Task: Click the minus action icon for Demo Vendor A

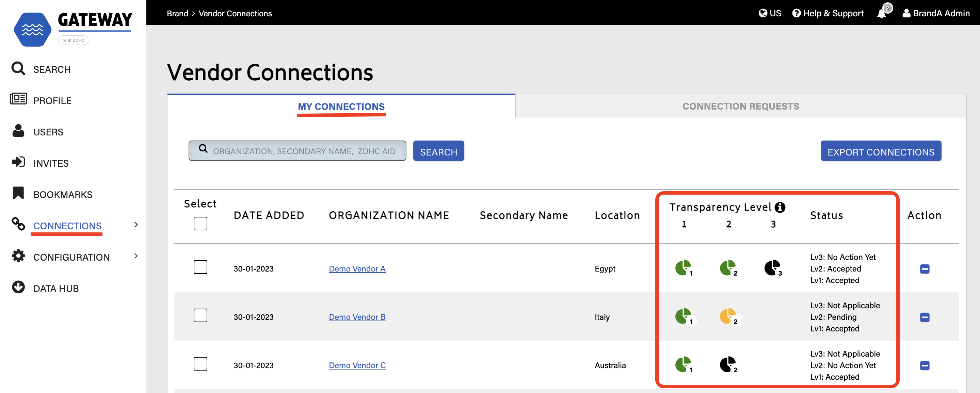Action: click(925, 269)
